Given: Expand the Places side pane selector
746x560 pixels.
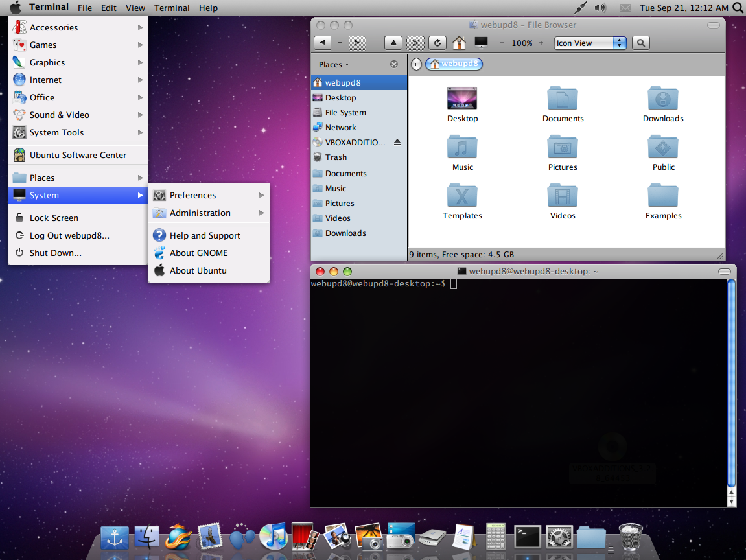Looking at the screenshot, I should point(334,64).
